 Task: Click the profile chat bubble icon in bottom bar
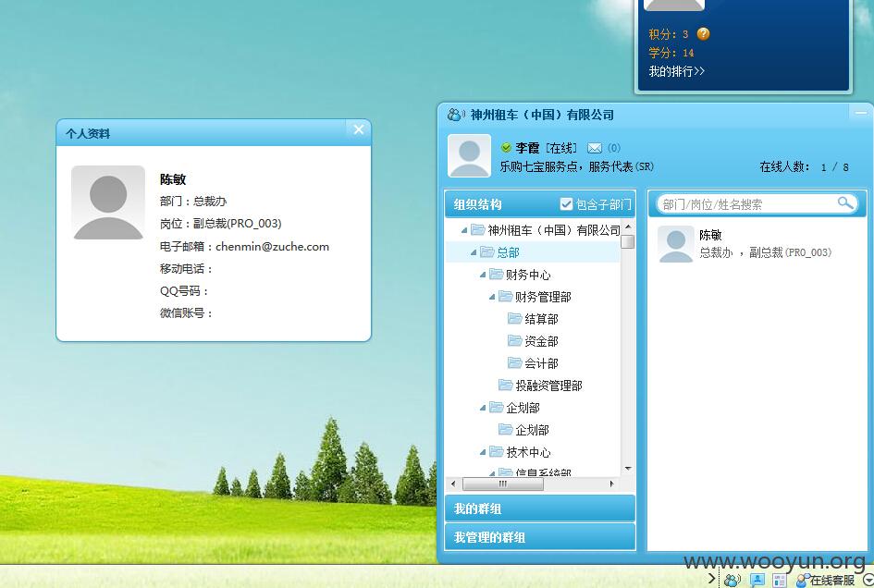pyautogui.click(x=757, y=581)
